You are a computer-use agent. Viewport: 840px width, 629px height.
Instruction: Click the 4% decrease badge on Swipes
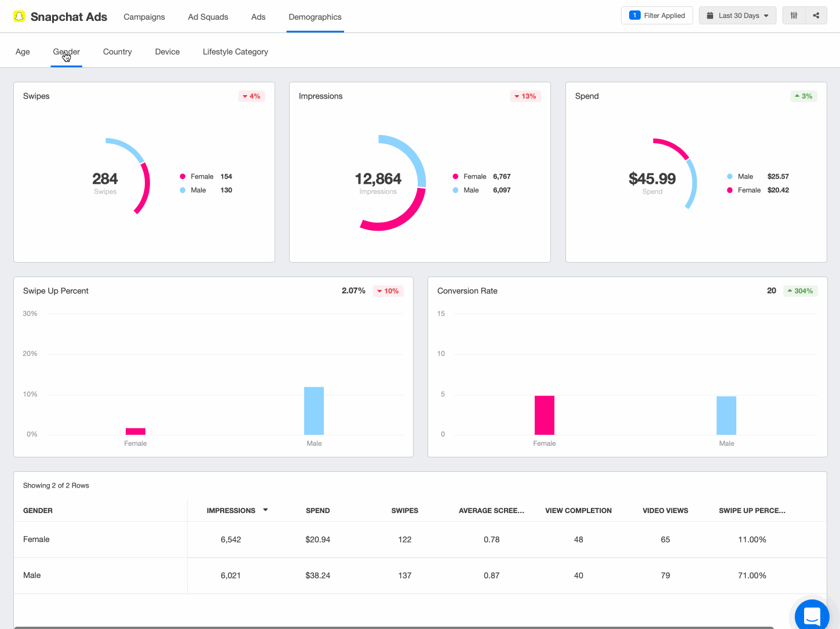251,96
